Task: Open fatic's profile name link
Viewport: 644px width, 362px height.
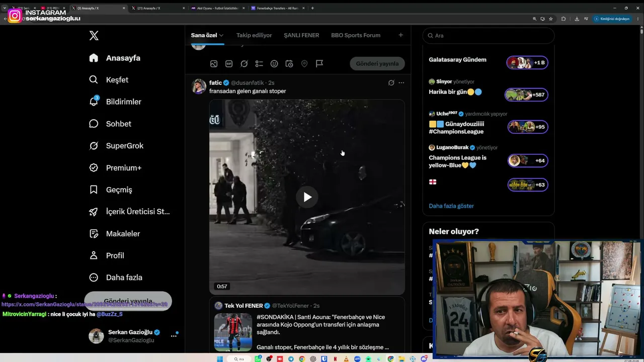Action: tap(215, 82)
